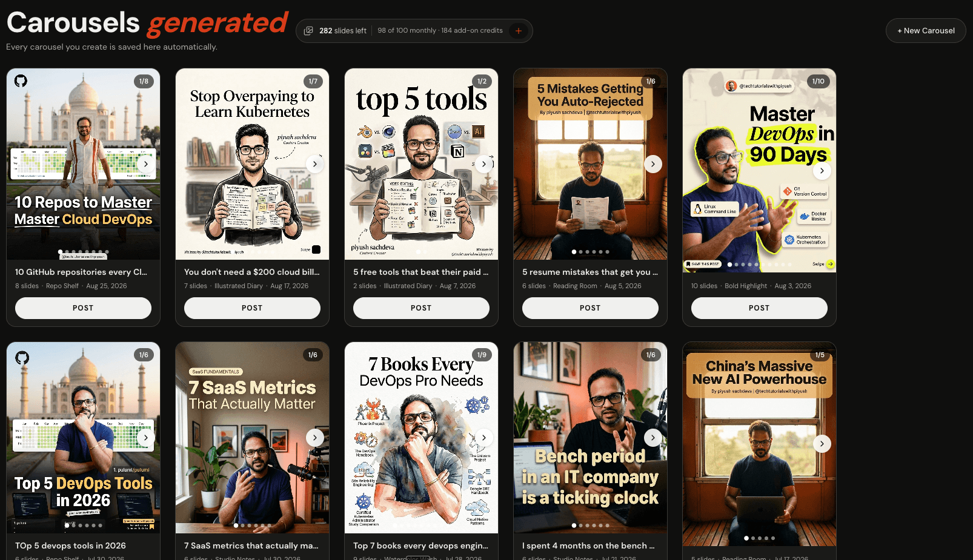Image resolution: width=973 pixels, height=560 pixels.
Task: Post the 5 free tools carousel
Action: 421,308
